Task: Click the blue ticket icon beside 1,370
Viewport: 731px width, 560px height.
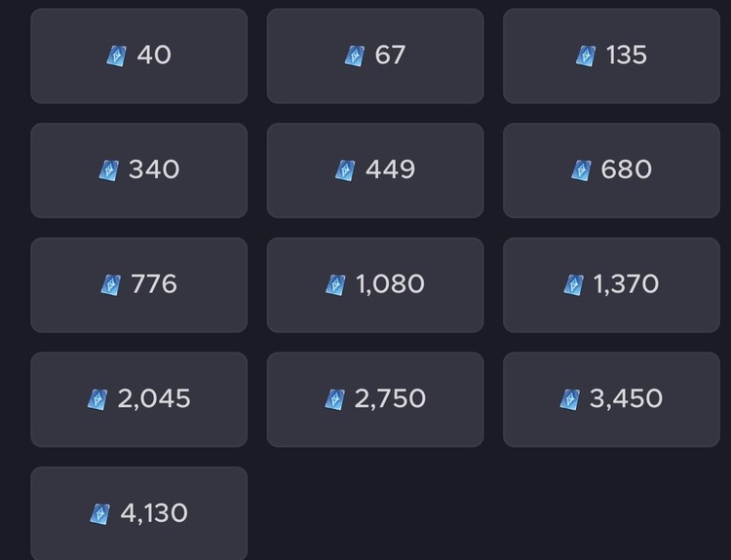Action: tap(573, 284)
